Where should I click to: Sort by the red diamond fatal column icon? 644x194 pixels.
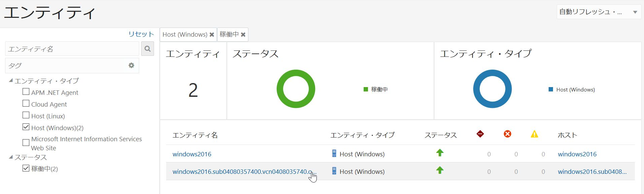[x=480, y=134]
